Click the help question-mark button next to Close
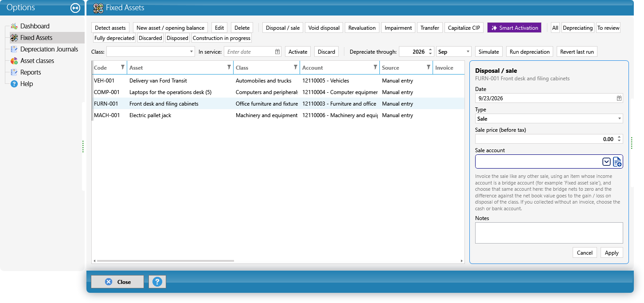This screenshot has width=644, height=303. pos(157,282)
